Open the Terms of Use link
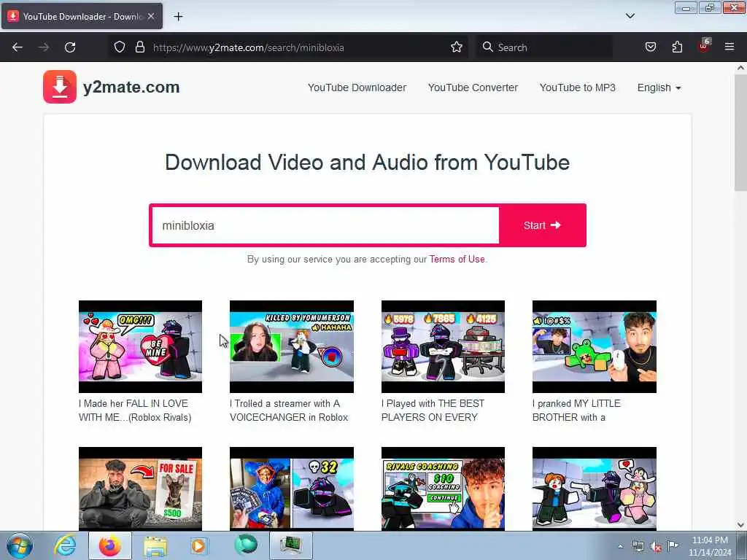The width and height of the screenshot is (747, 560). pyautogui.click(x=457, y=259)
